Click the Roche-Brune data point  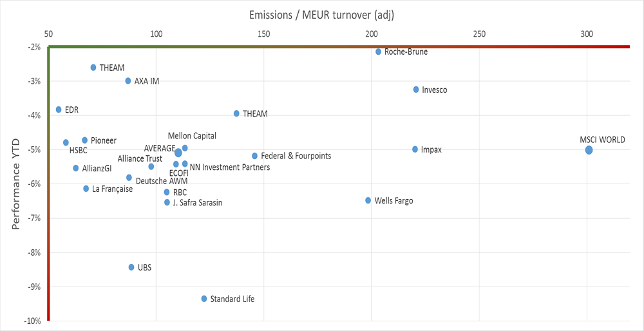tap(378, 52)
